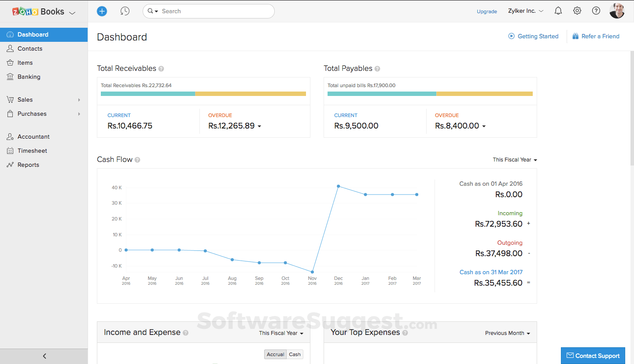This screenshot has width=634, height=364.
Task: Click the help question mark icon
Action: (x=596, y=10)
